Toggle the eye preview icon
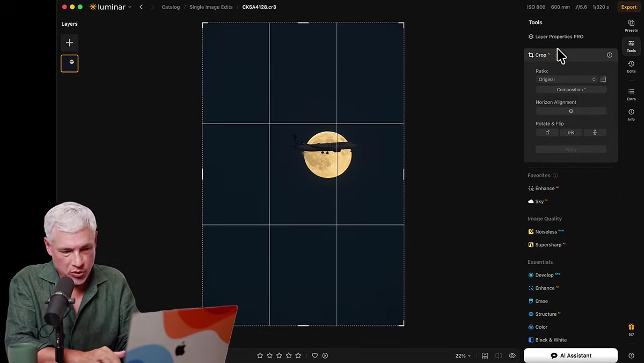 tap(513, 355)
